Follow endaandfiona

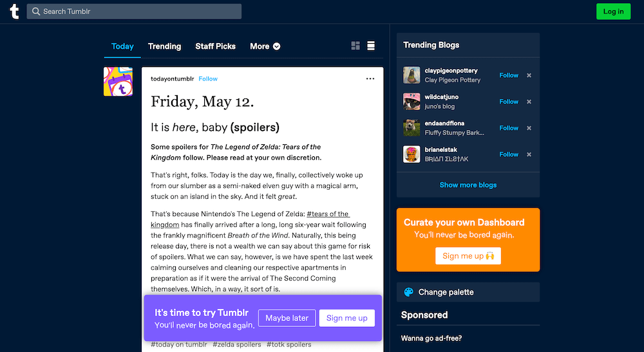509,128
